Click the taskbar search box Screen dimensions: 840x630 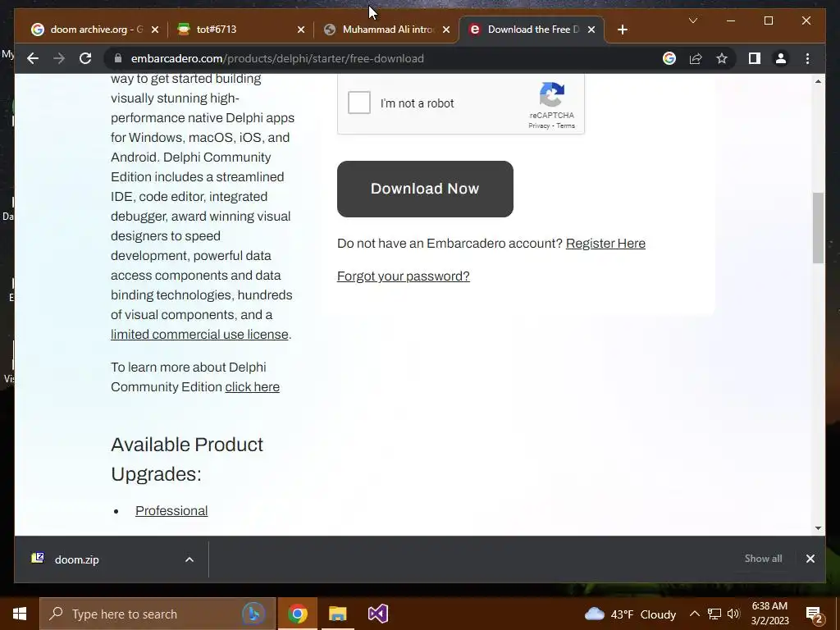tap(157, 614)
